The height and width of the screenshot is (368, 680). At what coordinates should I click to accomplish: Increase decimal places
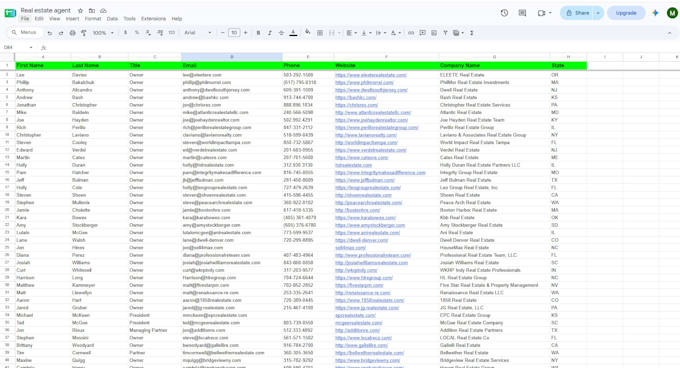160,33
